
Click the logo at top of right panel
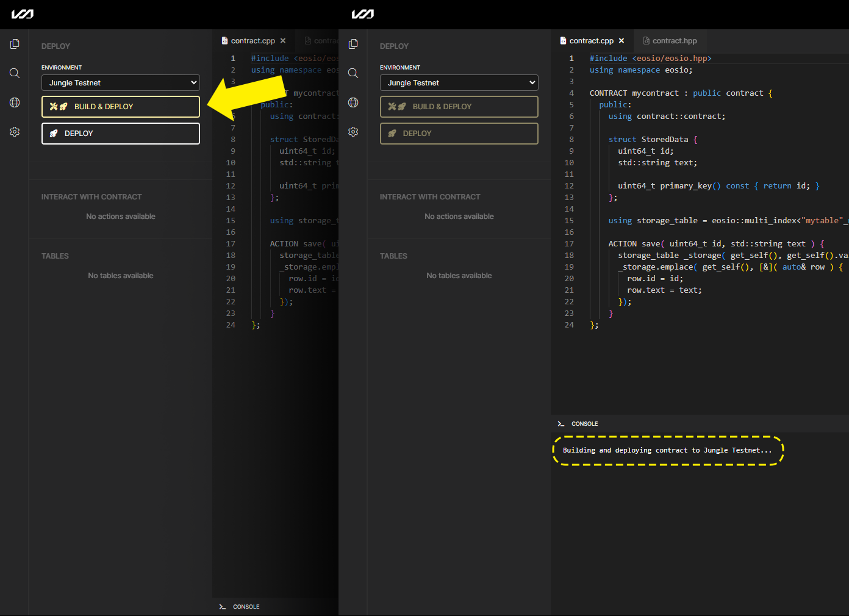363,14
